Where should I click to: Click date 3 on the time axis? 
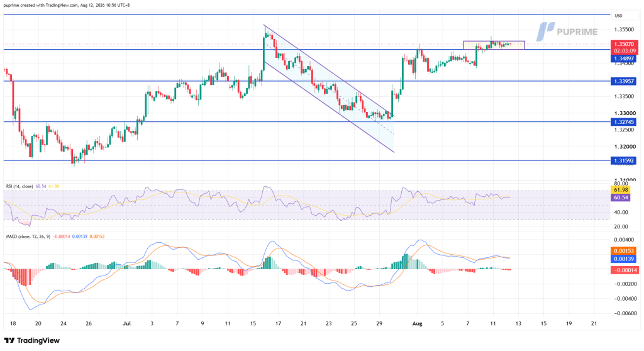[152, 324]
